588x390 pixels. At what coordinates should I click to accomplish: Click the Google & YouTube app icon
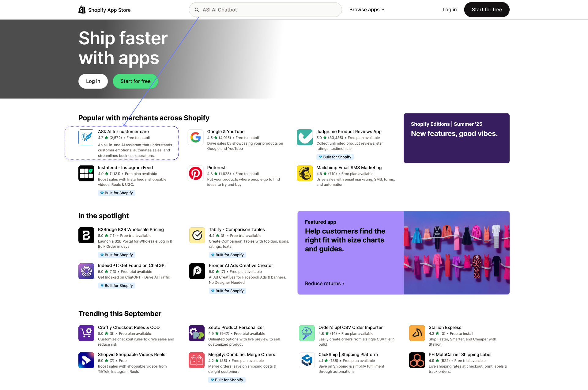(195, 137)
